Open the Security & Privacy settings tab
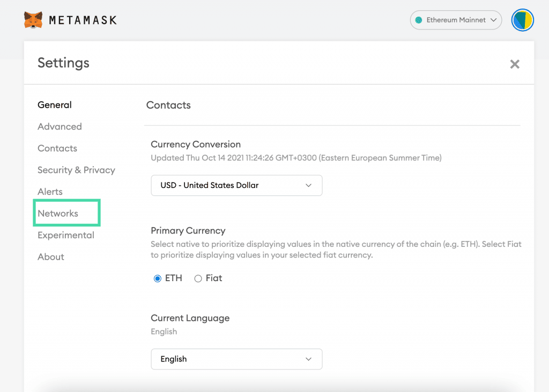549x392 pixels. [x=76, y=170]
